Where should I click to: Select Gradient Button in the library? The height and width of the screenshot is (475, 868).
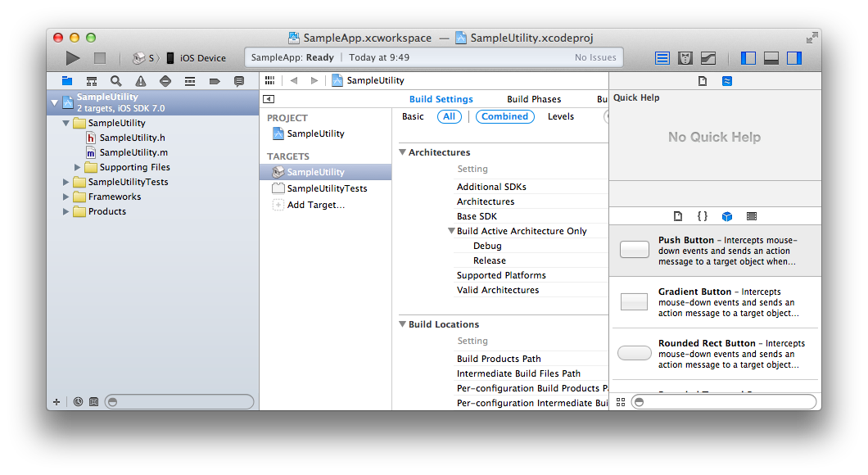(715, 302)
